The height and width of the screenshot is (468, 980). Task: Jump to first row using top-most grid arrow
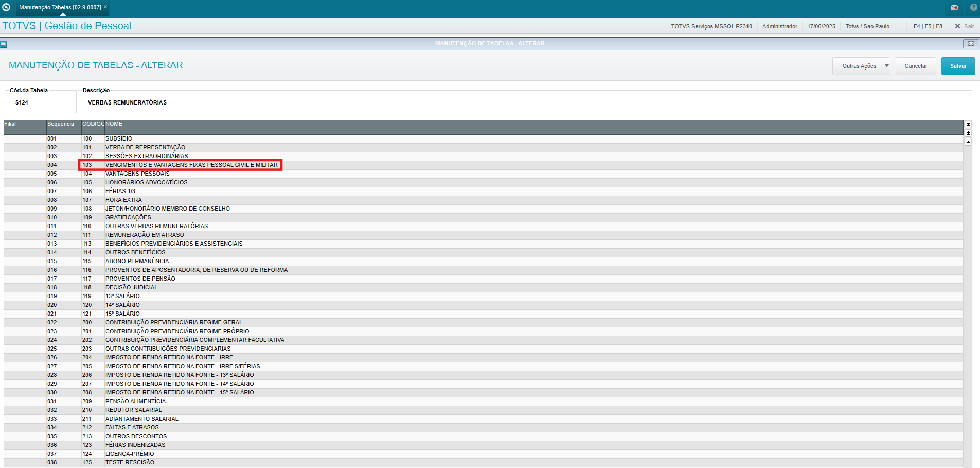968,125
